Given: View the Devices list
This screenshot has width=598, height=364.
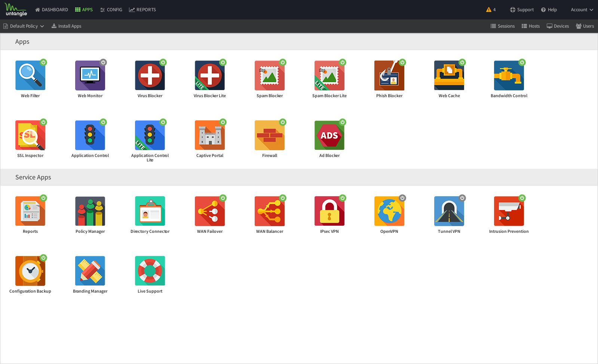Looking at the screenshot, I should pyautogui.click(x=558, y=26).
